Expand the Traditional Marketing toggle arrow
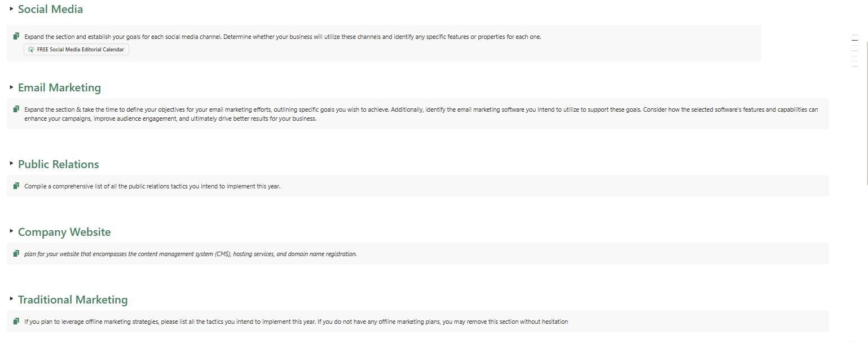The height and width of the screenshot is (343, 868). [x=11, y=298]
